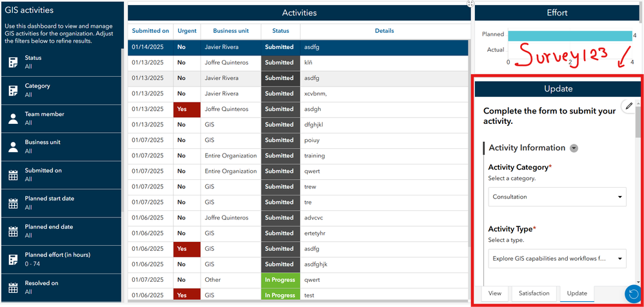Click the pencil edit icon in Update panel

click(629, 106)
